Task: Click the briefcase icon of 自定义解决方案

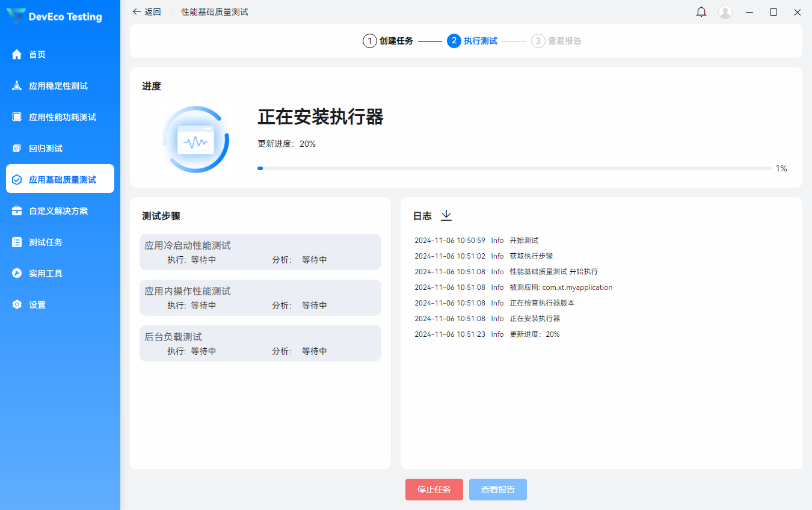Action: click(17, 211)
